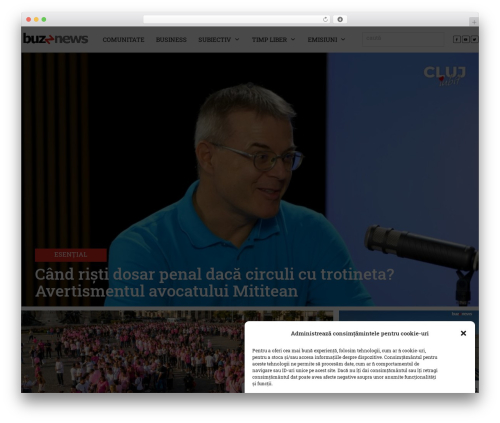Expand the SUBIECTIV dropdown menu
This screenshot has height=423, width=500.
[x=219, y=40]
